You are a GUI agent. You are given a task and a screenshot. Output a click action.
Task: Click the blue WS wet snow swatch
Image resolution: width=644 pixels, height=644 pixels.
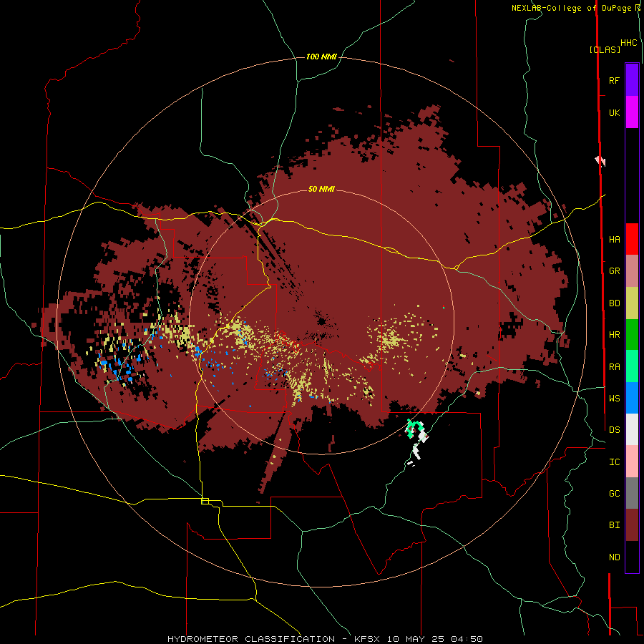(632, 398)
